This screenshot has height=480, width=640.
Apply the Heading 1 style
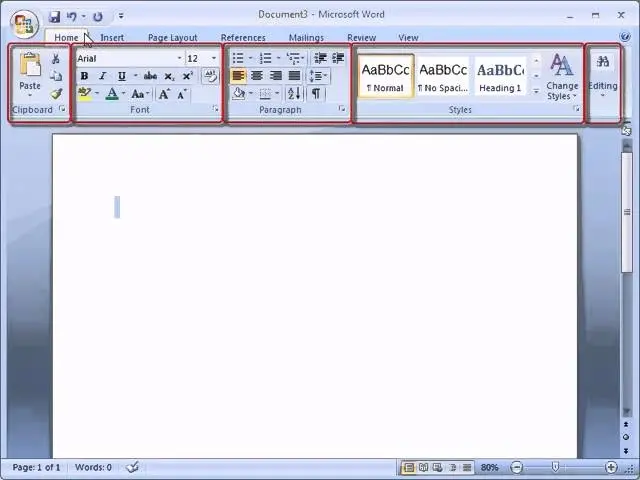tap(500, 76)
